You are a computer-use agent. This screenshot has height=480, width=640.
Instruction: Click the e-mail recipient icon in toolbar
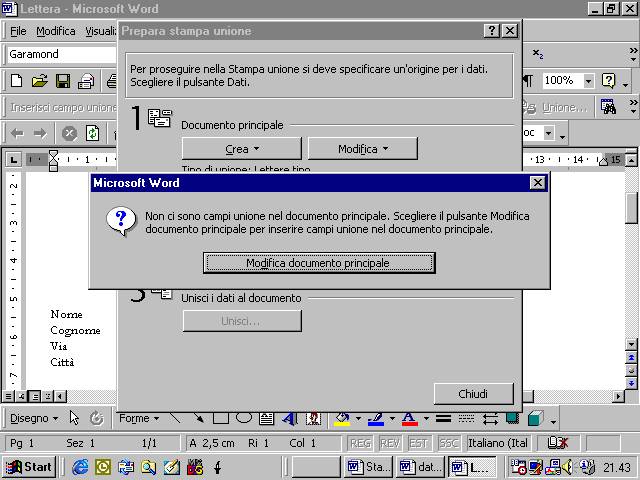(x=86, y=80)
